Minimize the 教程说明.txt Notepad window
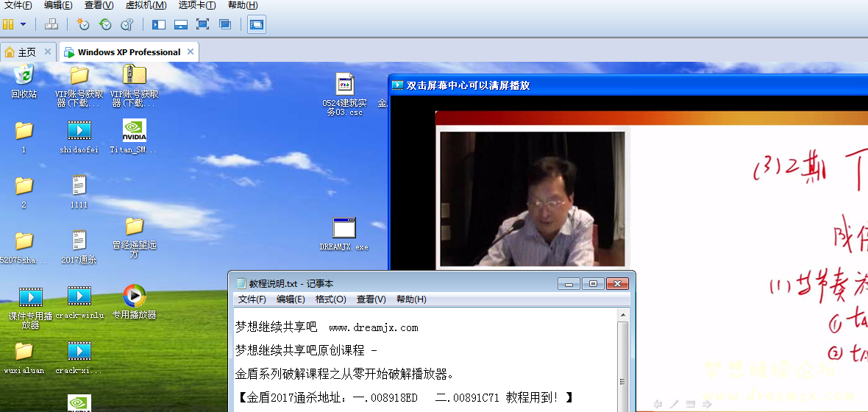The image size is (868, 412). (x=569, y=283)
